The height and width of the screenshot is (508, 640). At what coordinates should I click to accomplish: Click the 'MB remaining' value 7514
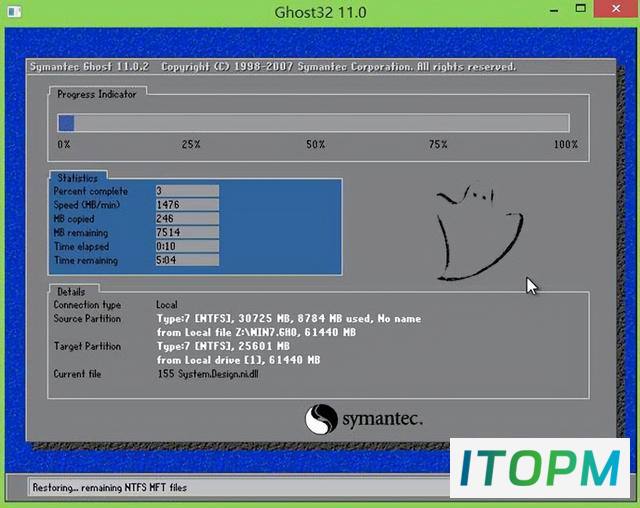(x=187, y=232)
